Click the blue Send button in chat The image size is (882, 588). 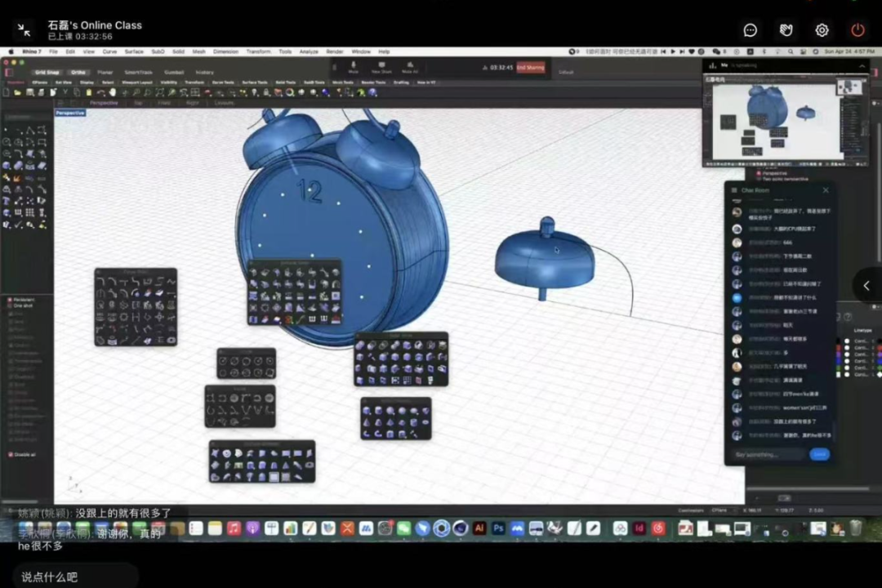click(x=820, y=455)
